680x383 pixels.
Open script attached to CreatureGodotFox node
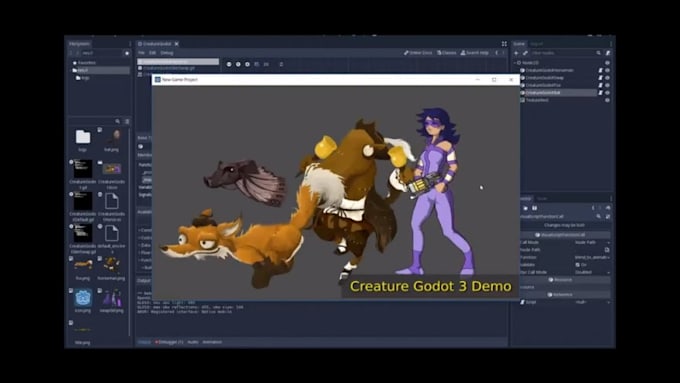(x=601, y=85)
